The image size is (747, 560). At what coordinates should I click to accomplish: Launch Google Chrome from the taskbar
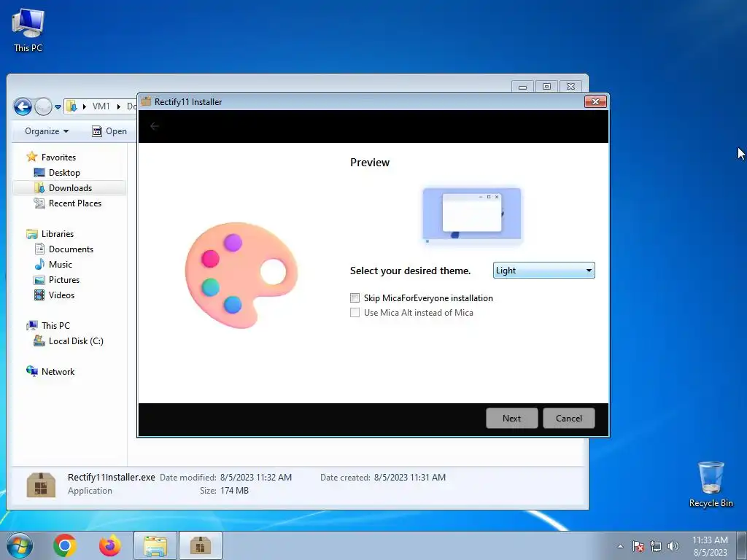point(65,545)
